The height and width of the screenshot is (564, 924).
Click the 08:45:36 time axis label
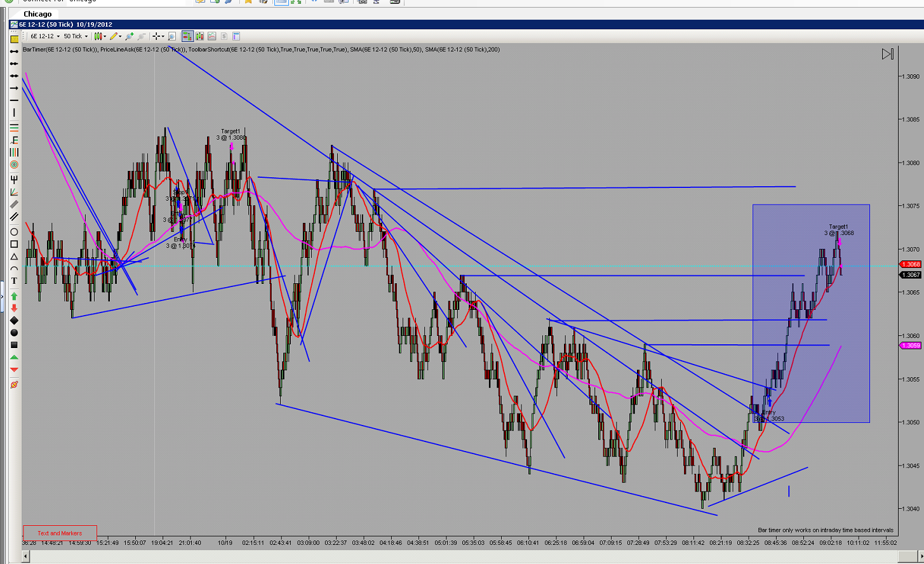point(775,543)
